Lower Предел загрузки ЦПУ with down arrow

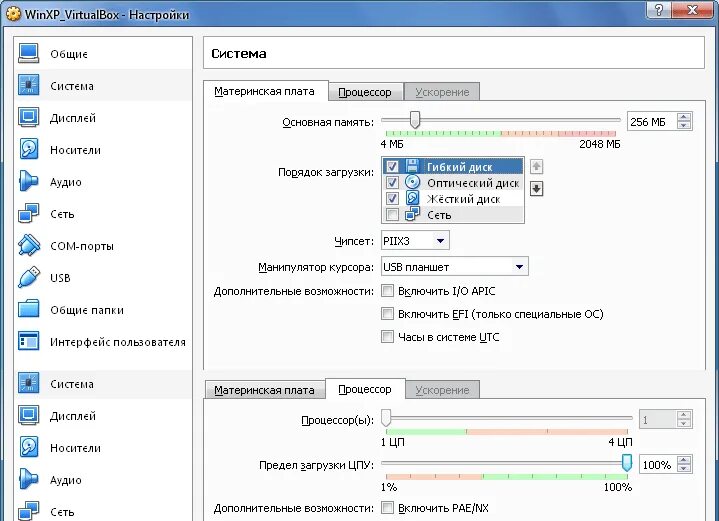[684, 468]
